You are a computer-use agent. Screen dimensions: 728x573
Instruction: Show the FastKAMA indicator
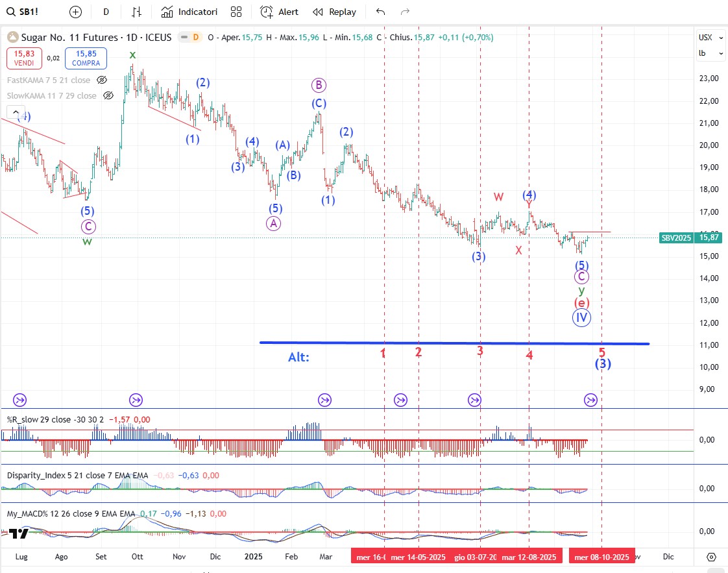click(102, 80)
